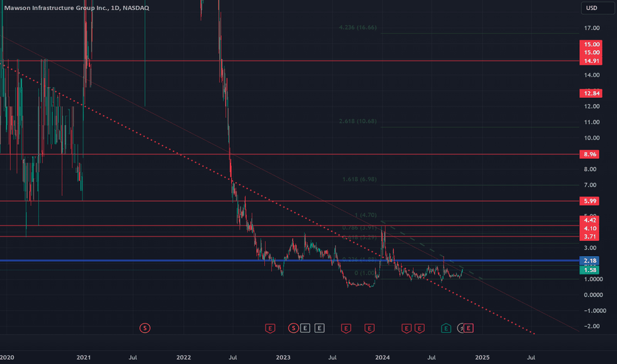Select the 4.10 price label
Screen dimensions: 617x364
589,228
